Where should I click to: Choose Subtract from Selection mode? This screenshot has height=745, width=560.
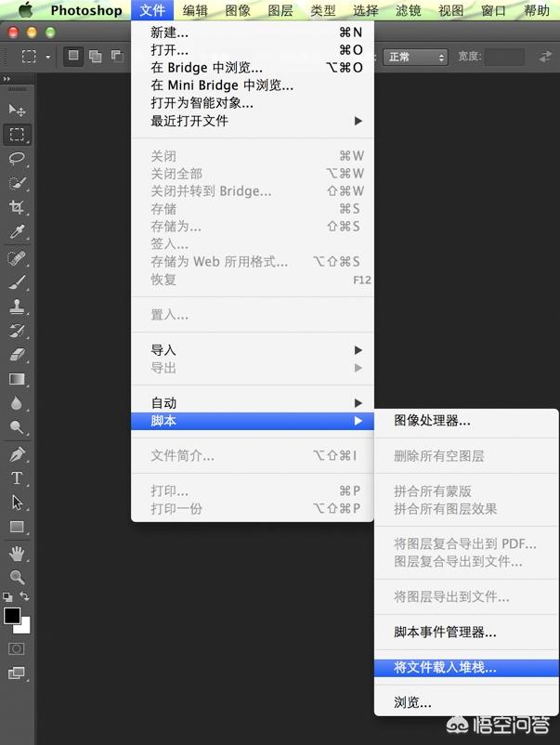coord(117,57)
